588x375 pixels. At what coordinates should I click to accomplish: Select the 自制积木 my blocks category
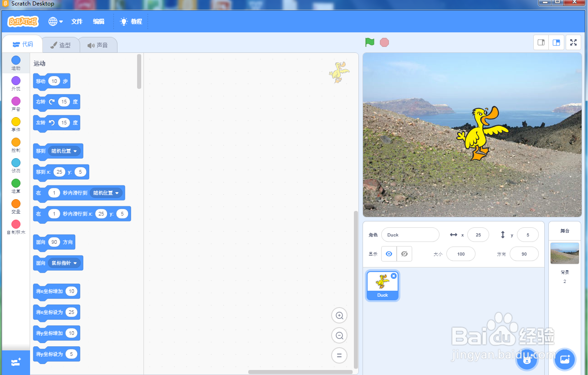pos(16,227)
